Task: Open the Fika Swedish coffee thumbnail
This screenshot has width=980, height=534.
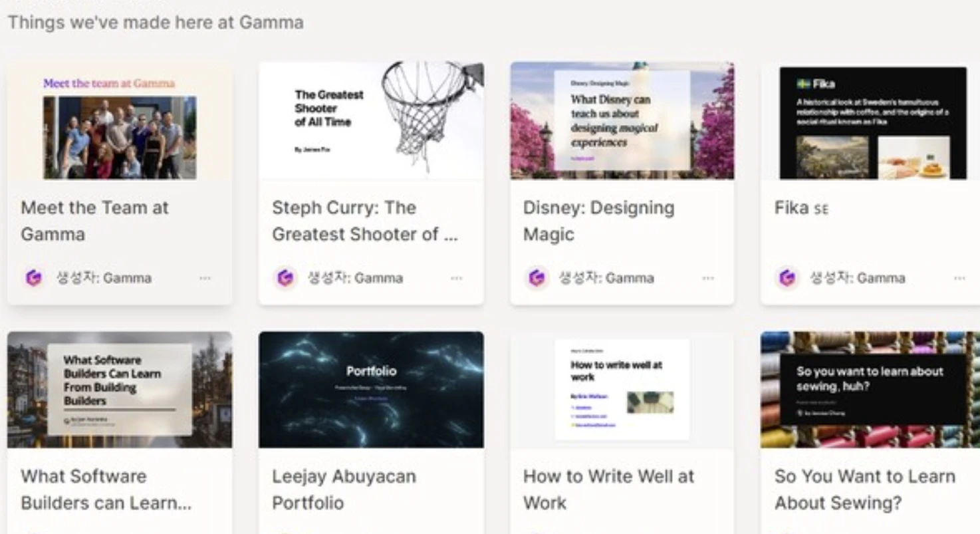Action: pyautogui.click(x=872, y=122)
